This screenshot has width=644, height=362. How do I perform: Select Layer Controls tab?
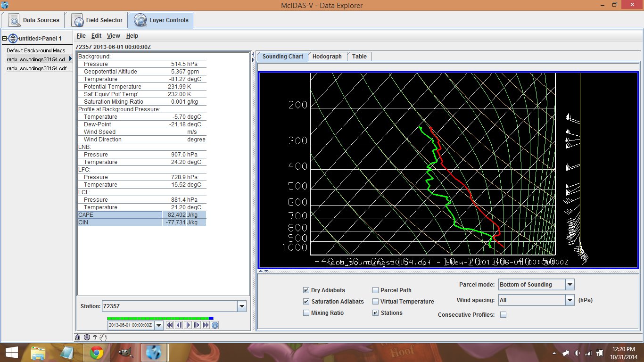pos(161,20)
